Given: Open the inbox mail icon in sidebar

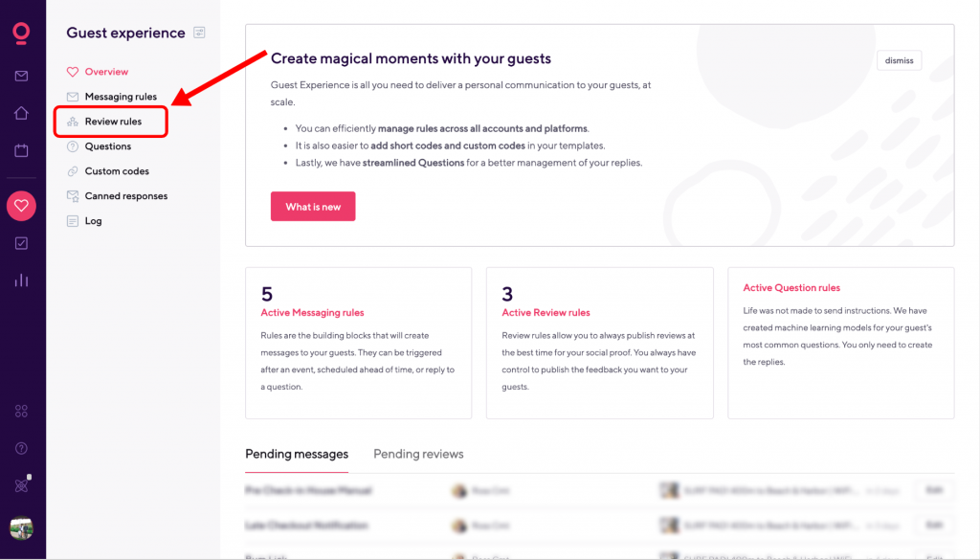Looking at the screenshot, I should click(21, 76).
